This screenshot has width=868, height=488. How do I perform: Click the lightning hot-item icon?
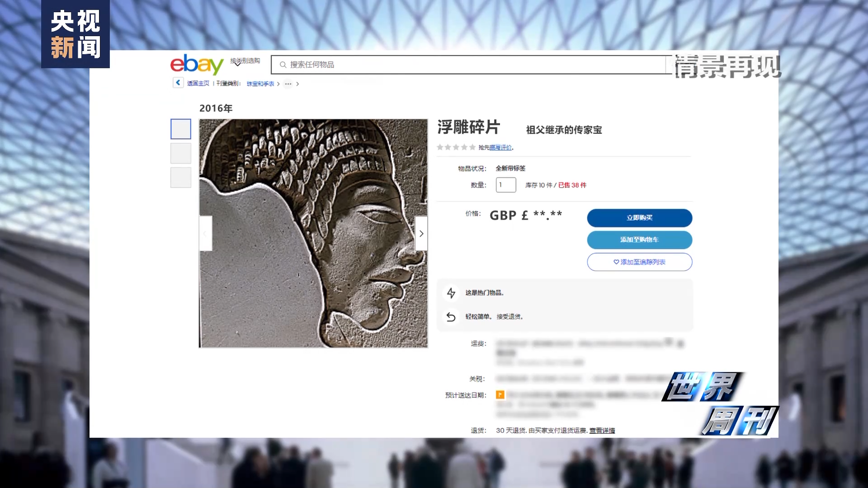click(x=451, y=293)
